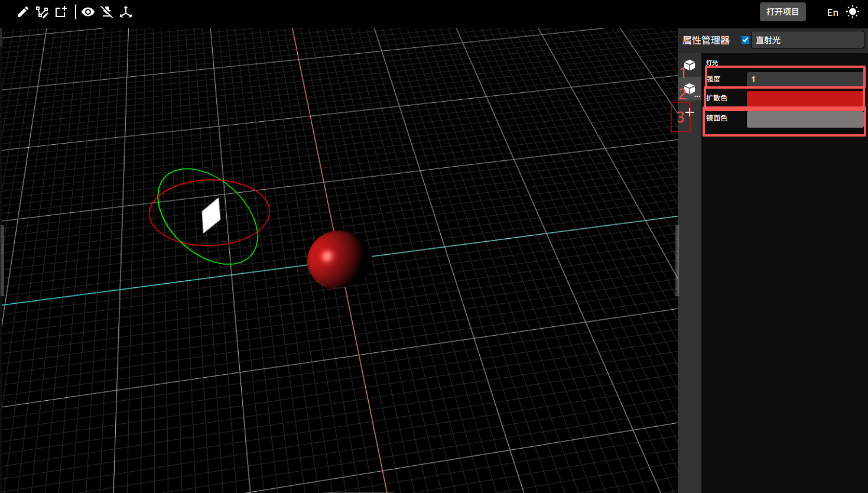Click the crossed-out icon beside the eye

[107, 12]
